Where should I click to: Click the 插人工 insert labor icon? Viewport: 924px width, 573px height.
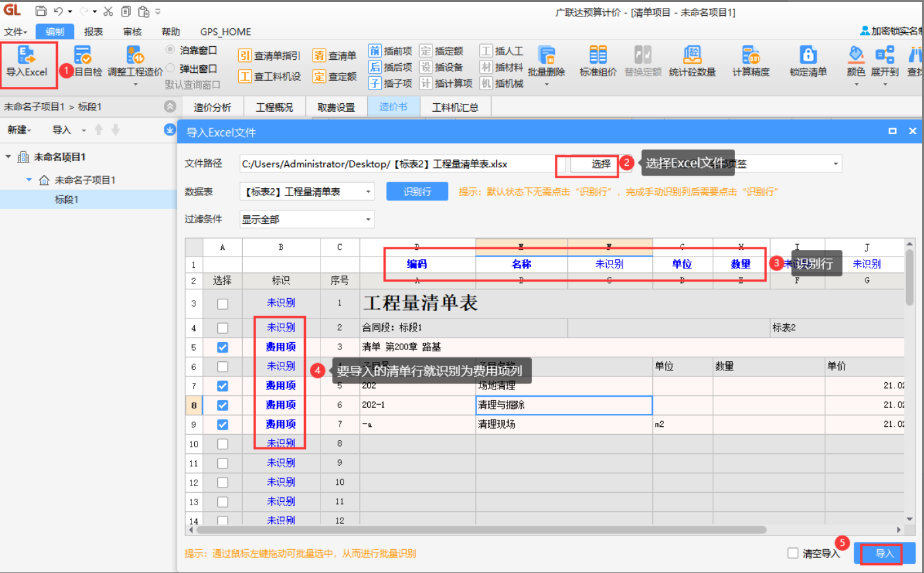tap(501, 51)
